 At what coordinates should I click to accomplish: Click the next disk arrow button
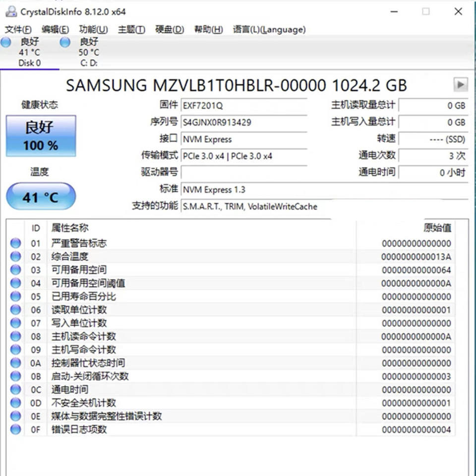tap(461, 84)
